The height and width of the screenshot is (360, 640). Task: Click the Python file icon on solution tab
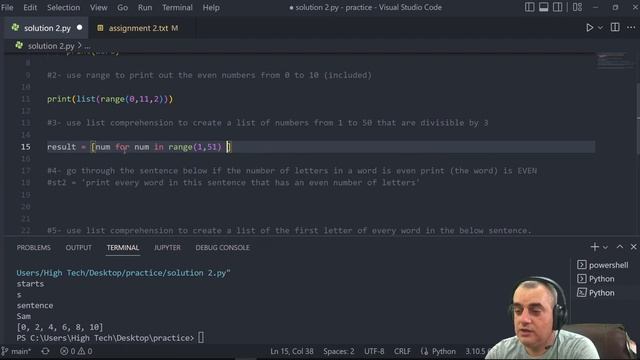point(16,27)
